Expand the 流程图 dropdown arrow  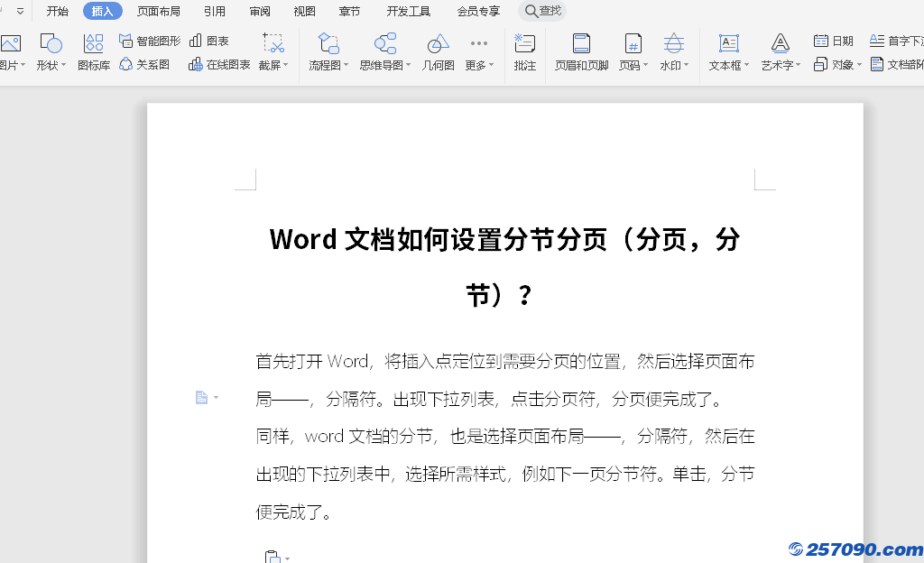(x=346, y=65)
